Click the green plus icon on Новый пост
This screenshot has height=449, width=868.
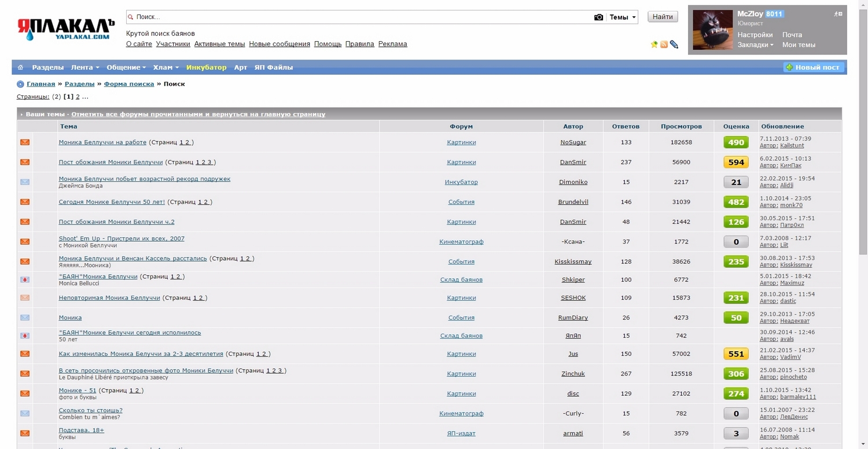point(789,67)
